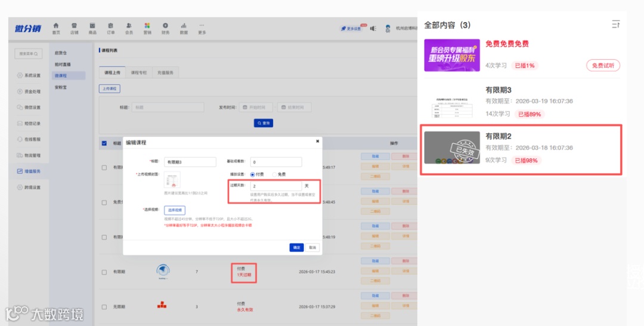This screenshot has width=644, height=326.
Task: Open the 启货仓 submenu item
Action: tap(61, 53)
